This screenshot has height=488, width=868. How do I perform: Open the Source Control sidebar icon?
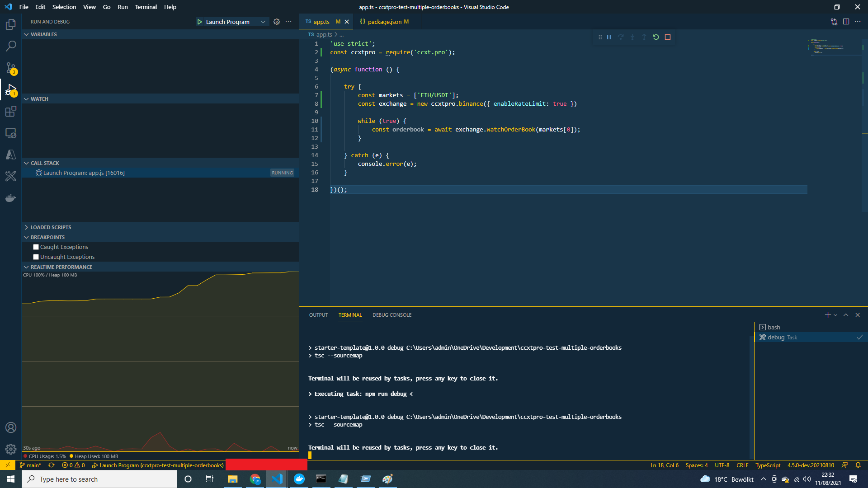pyautogui.click(x=11, y=68)
